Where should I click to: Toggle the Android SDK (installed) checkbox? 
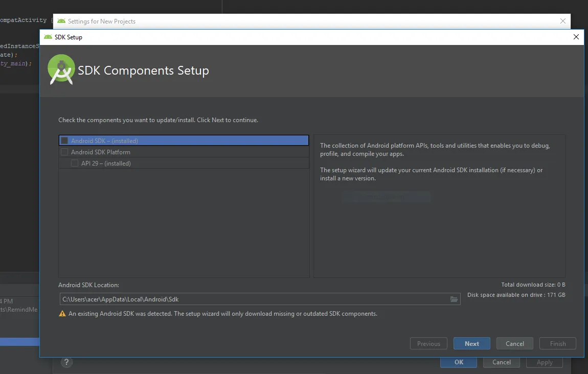coord(64,141)
